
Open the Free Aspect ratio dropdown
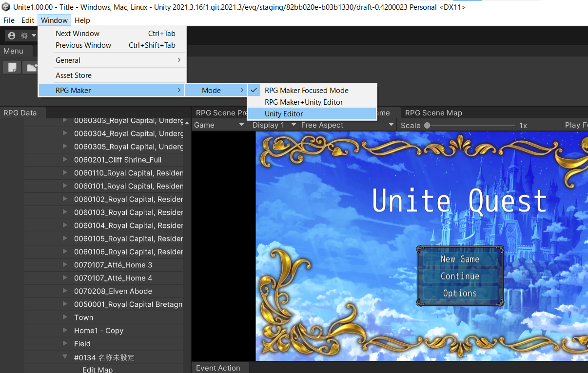click(347, 125)
